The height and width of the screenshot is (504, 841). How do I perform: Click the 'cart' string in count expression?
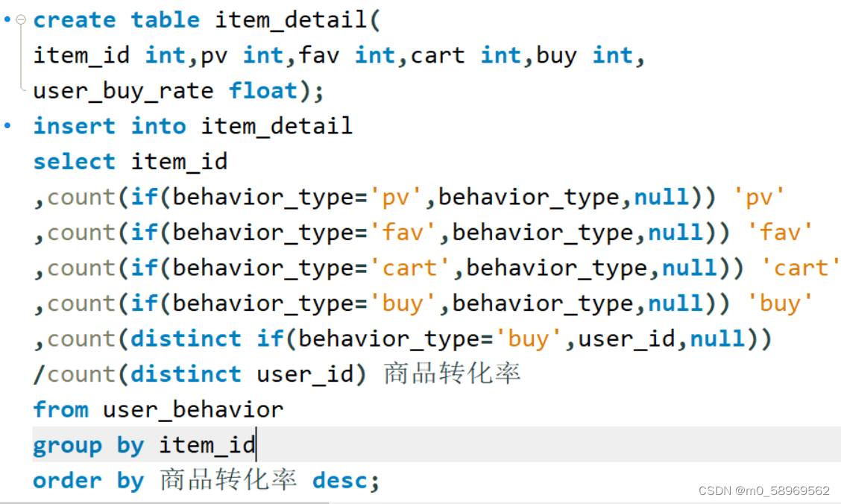point(409,267)
